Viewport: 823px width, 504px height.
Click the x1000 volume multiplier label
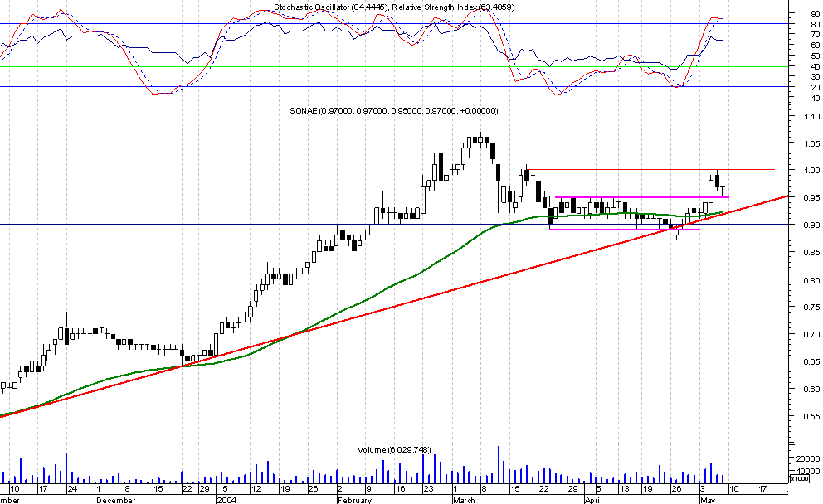800,478
